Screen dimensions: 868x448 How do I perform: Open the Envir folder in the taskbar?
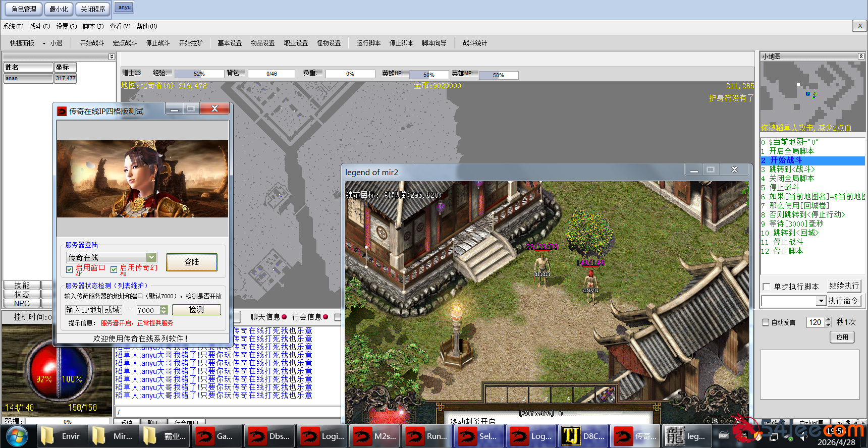coord(61,436)
